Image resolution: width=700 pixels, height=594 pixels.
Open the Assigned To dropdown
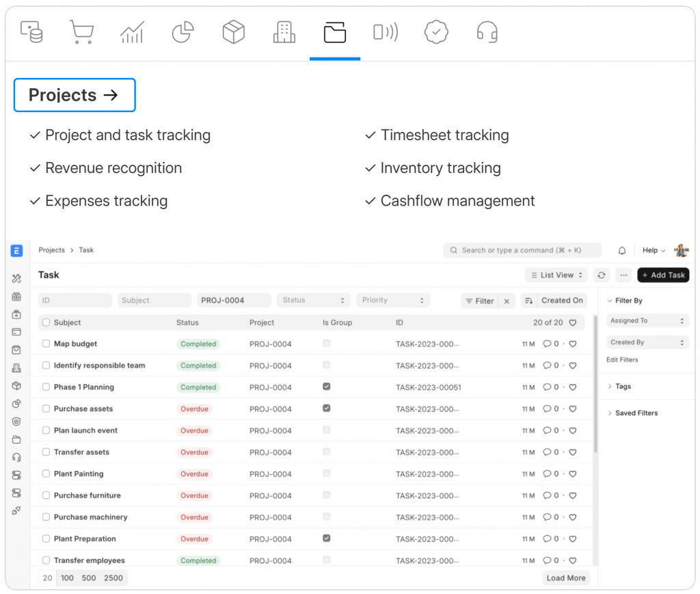tap(647, 321)
